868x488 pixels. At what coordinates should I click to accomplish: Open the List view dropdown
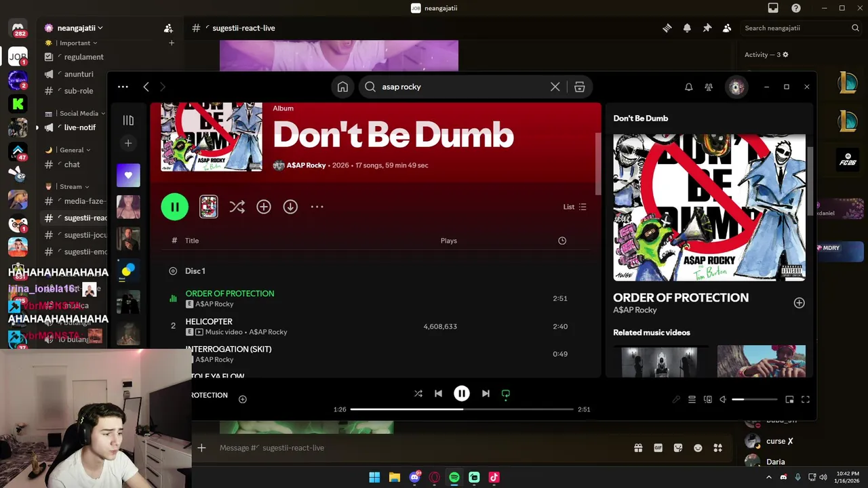(574, 207)
